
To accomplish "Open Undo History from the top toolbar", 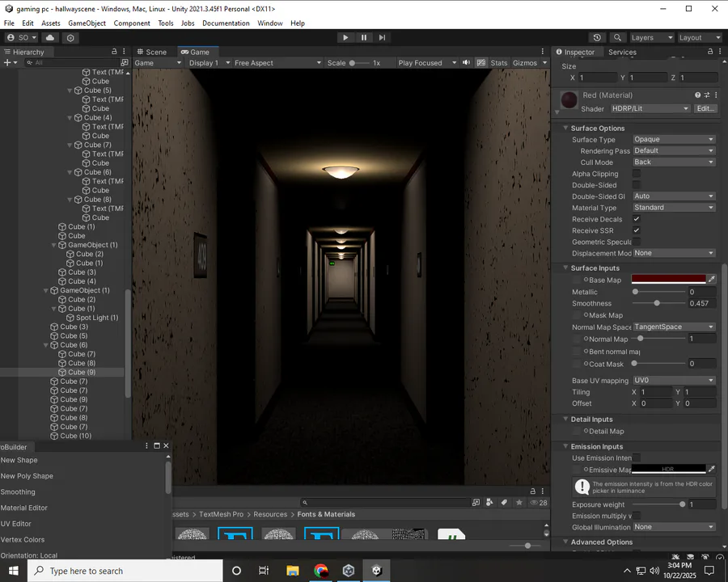I will click(597, 38).
